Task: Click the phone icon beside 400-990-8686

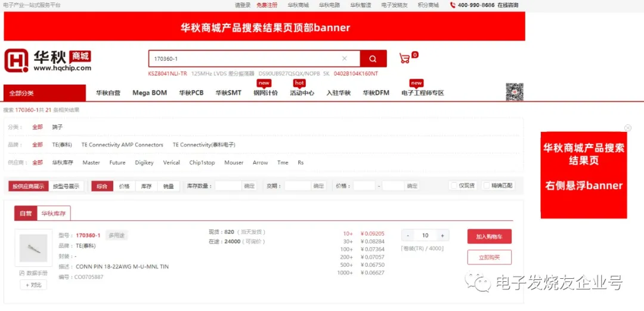Action: (453, 5)
